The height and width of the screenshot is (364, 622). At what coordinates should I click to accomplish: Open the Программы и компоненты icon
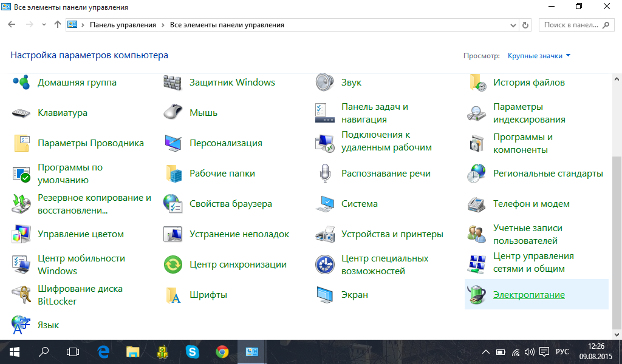(476, 143)
